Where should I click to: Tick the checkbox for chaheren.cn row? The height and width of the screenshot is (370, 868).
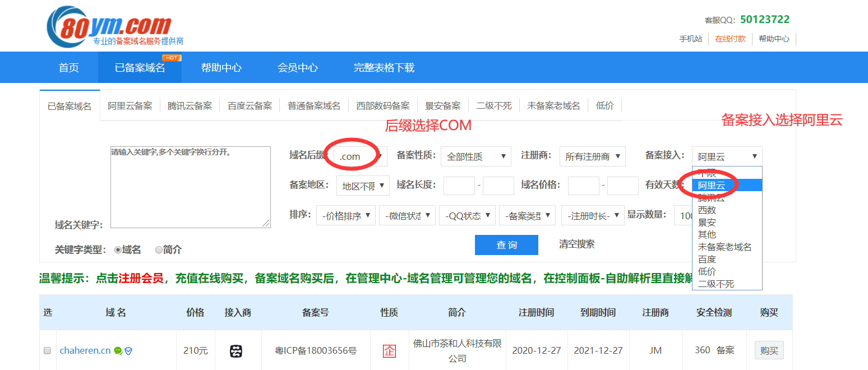[48, 351]
